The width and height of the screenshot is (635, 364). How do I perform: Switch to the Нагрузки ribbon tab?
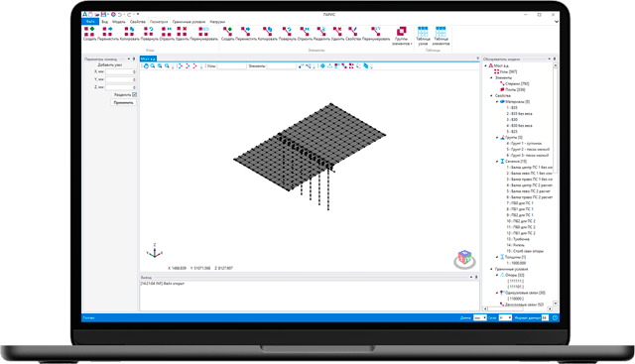(217, 22)
